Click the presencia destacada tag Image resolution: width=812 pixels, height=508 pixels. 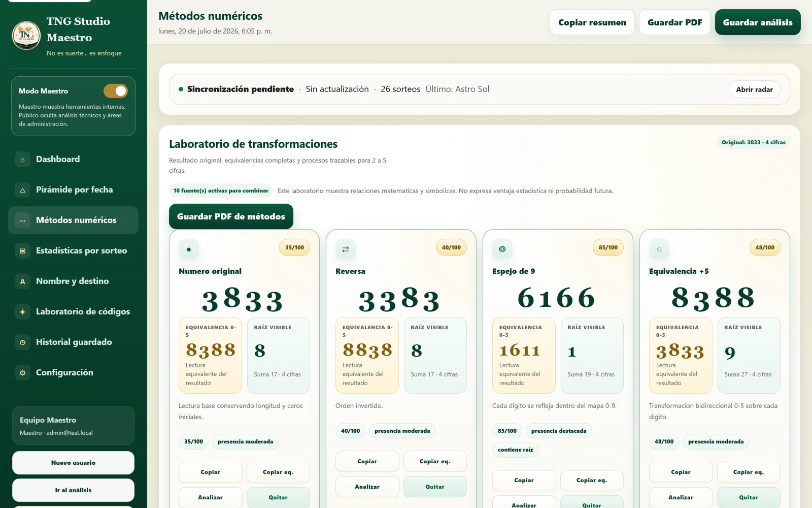pyautogui.click(x=559, y=431)
